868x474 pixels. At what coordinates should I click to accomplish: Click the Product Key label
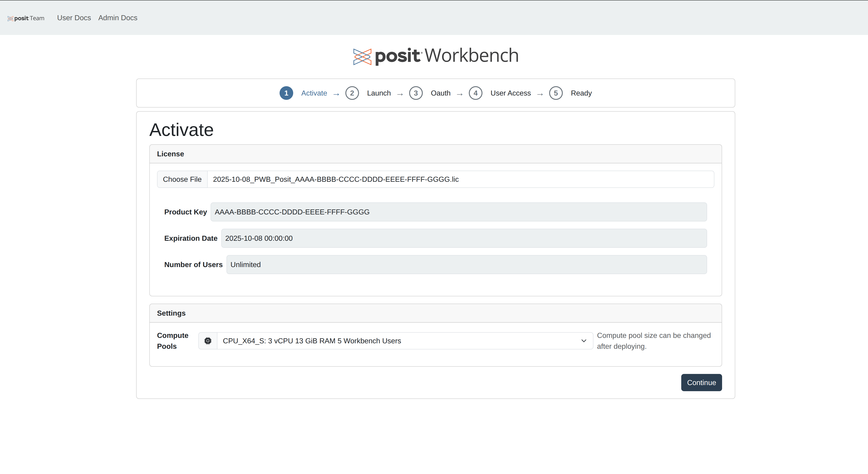[185, 212]
